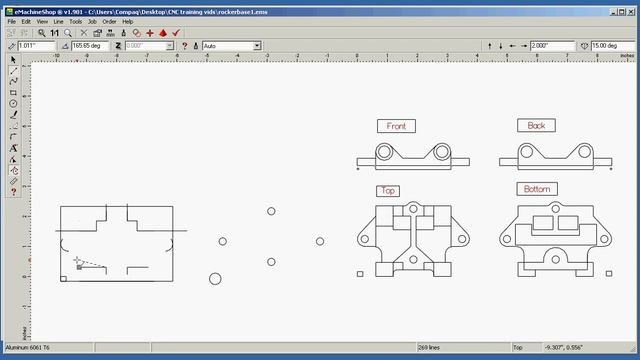
Task: Click the nudge left arrow
Action: tap(512, 46)
